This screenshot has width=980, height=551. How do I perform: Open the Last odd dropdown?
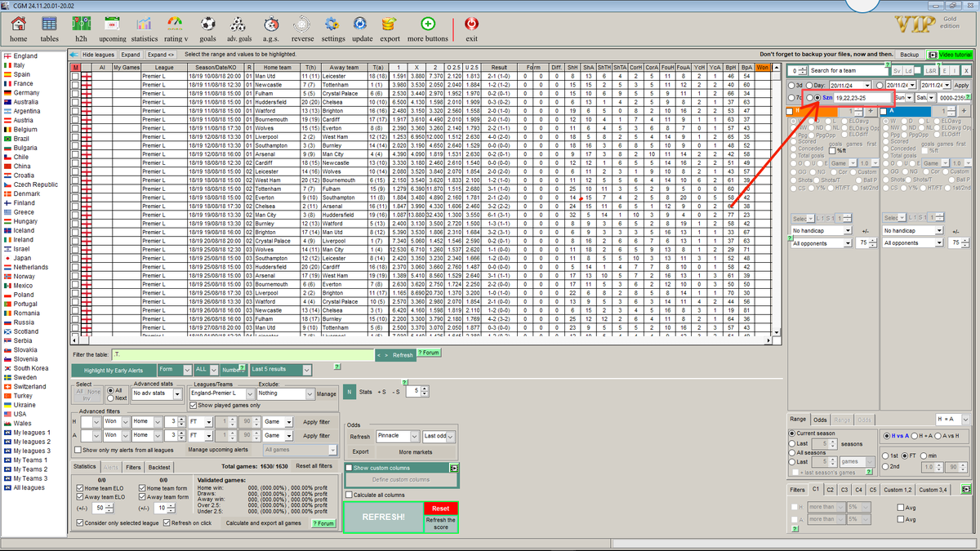439,437
